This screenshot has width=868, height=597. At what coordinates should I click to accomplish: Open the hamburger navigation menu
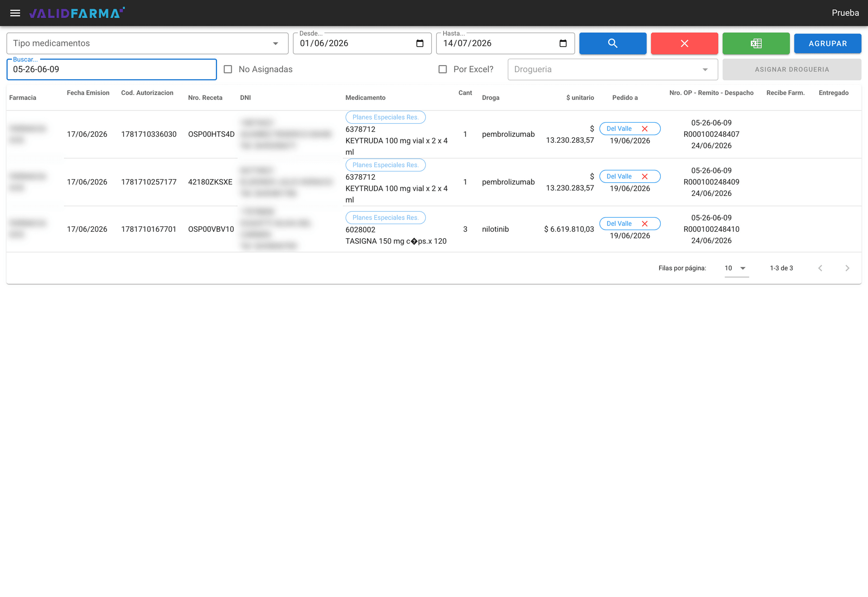tap(15, 13)
